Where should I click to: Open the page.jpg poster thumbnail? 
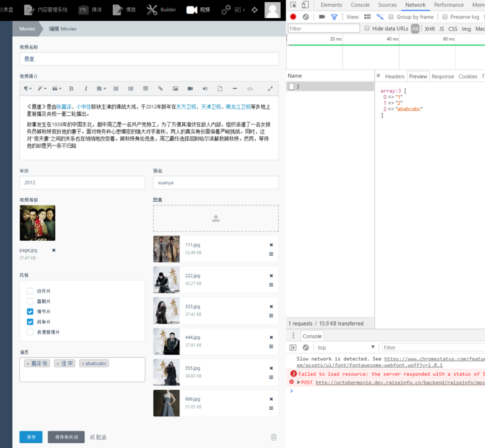38,222
